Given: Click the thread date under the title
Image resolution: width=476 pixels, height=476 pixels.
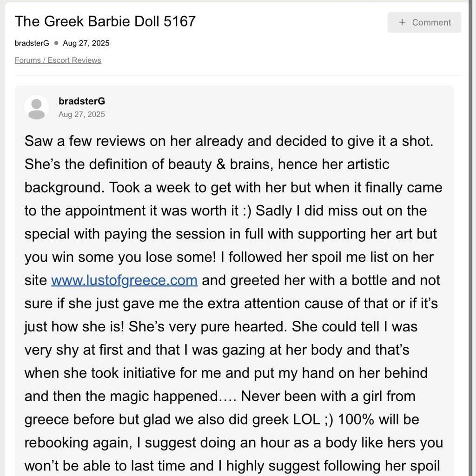Looking at the screenshot, I should [86, 43].
